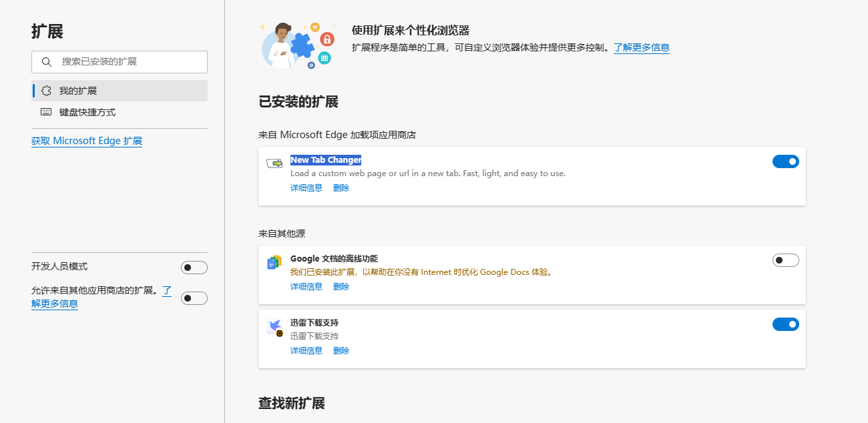Click the New Tab Changer extension icon
The image size is (868, 423).
[274, 163]
